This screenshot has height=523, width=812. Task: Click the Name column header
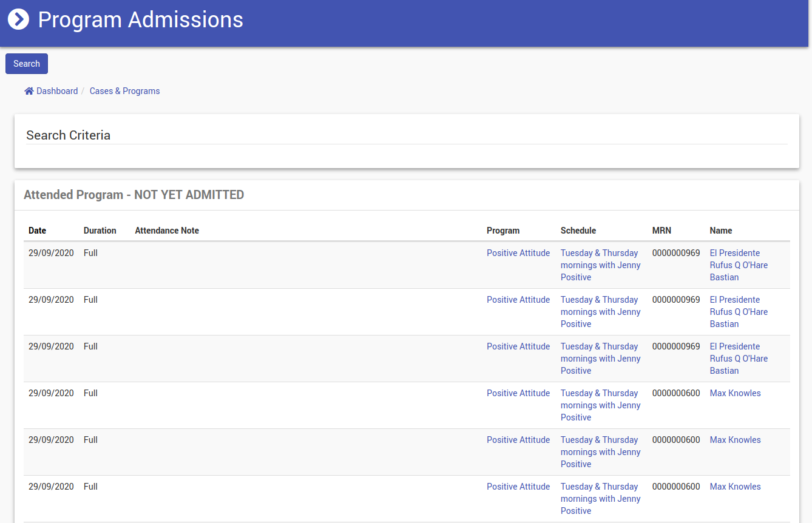point(720,231)
